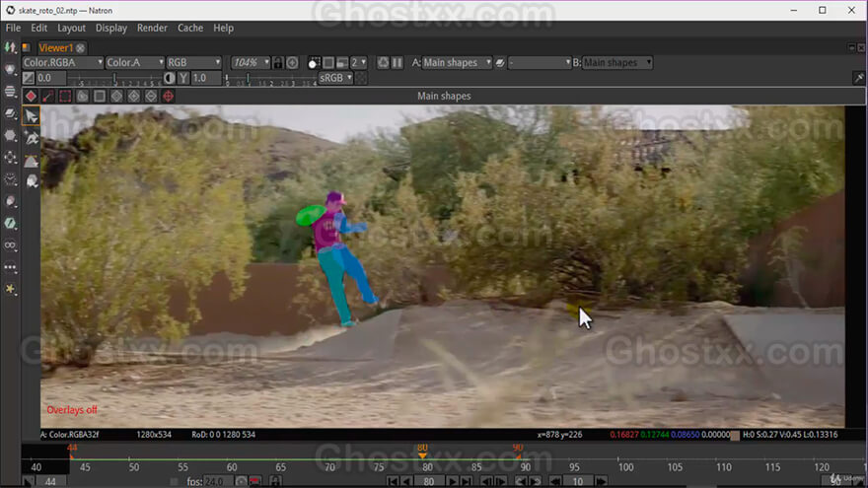
Task: Open the RGB display channels dropdown
Action: point(193,62)
